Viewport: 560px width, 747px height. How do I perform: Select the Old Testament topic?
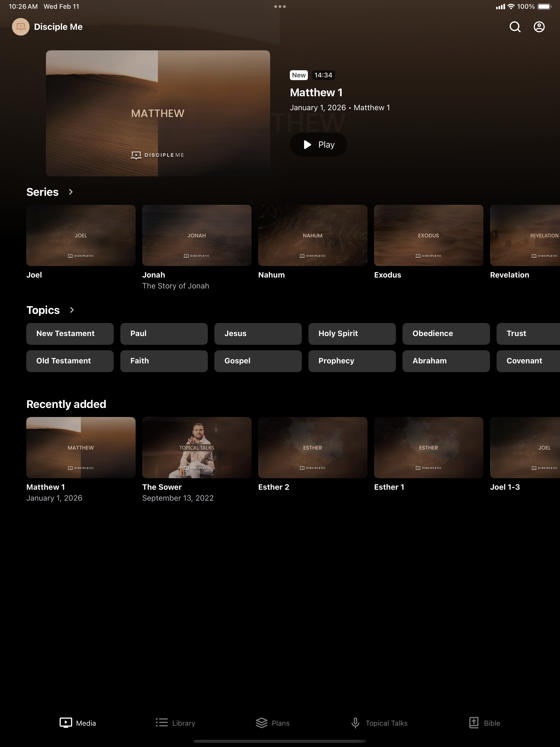70,361
